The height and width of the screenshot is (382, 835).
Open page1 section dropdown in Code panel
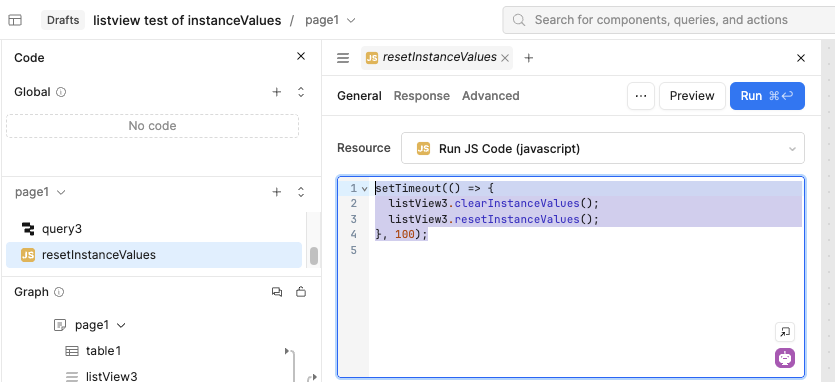(x=40, y=192)
